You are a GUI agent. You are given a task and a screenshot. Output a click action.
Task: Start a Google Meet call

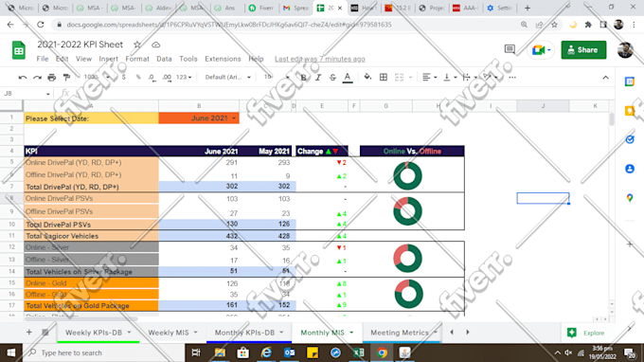click(x=541, y=49)
